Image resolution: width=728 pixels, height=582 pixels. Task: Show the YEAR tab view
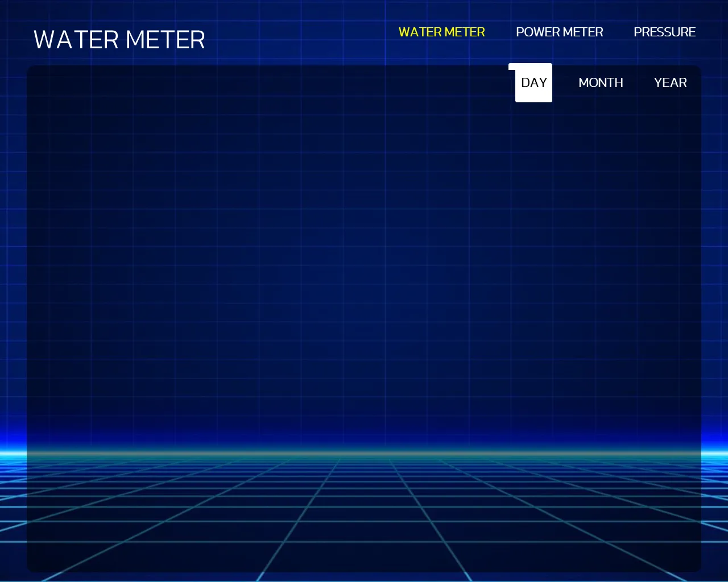[670, 83]
